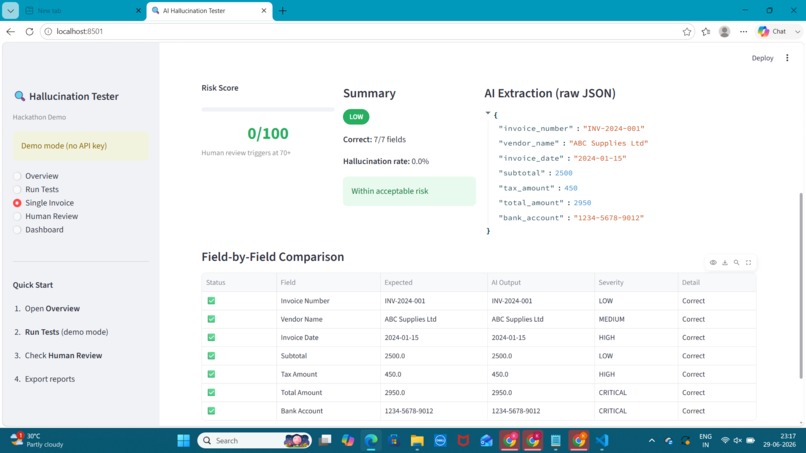Search the comparison table magnifier icon
Viewport: 806px width, 453px height.
point(737,263)
